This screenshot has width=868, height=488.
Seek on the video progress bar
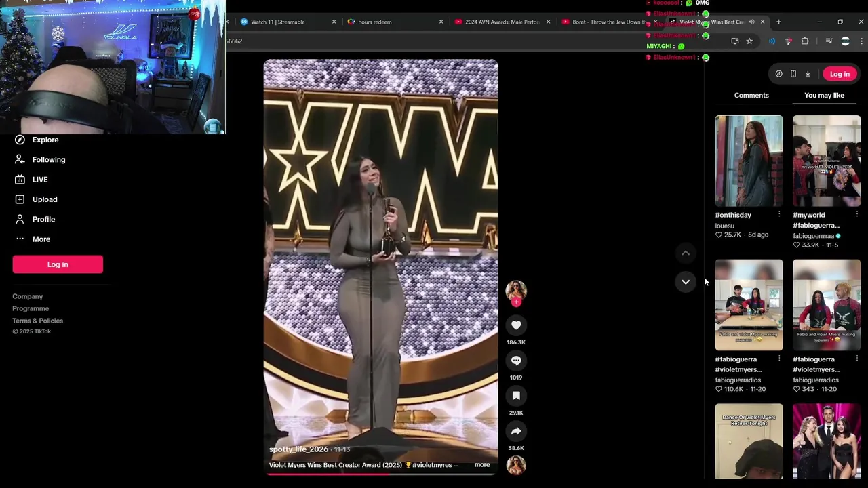tap(380, 474)
